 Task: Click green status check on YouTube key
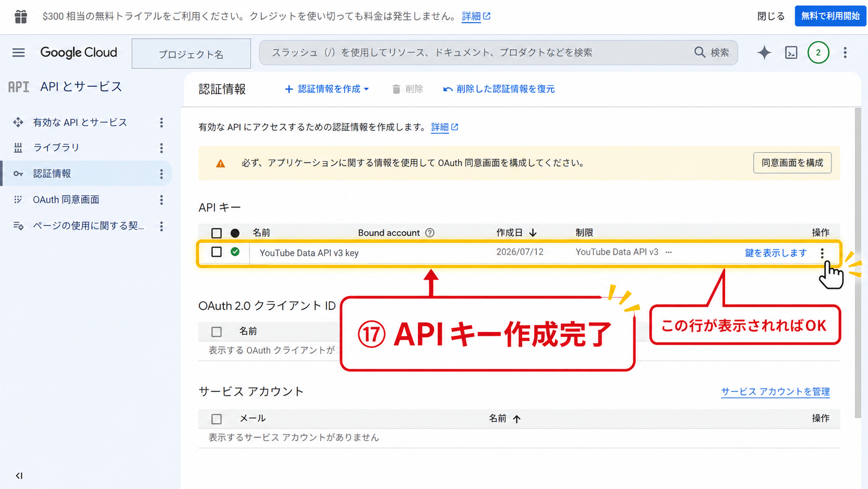point(235,252)
